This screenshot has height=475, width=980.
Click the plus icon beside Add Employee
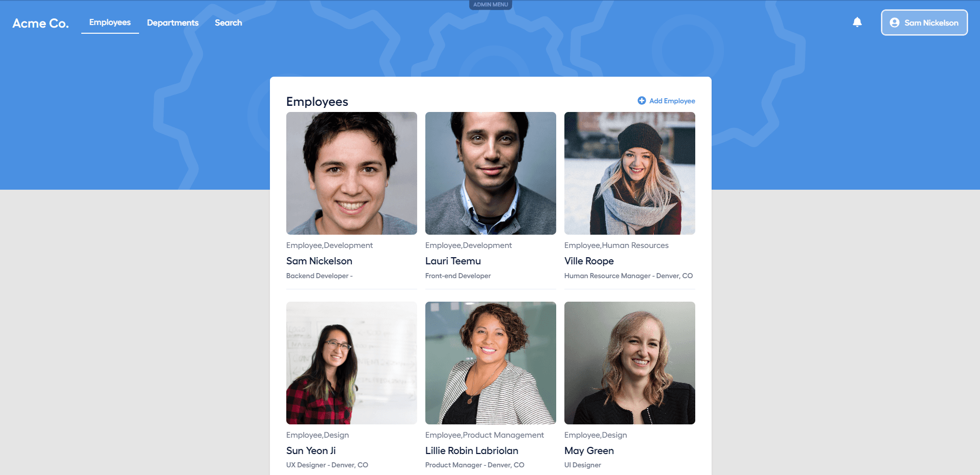[642, 101]
